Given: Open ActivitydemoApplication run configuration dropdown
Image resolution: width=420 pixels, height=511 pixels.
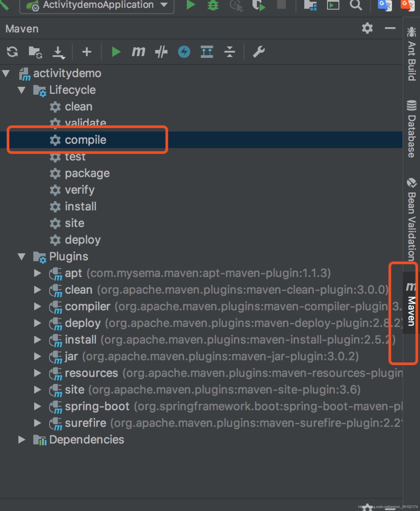Looking at the screenshot, I should [97, 5].
